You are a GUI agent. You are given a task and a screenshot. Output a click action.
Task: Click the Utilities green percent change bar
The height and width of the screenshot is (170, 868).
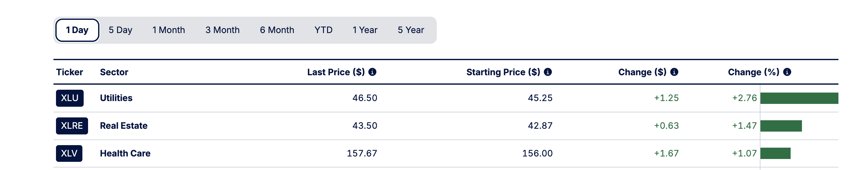pos(799,98)
